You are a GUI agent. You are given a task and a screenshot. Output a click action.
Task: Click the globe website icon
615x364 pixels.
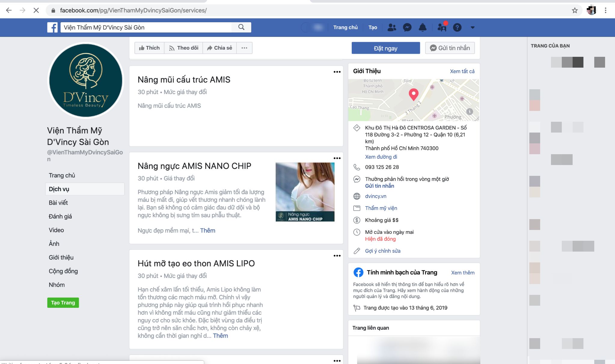[356, 196]
